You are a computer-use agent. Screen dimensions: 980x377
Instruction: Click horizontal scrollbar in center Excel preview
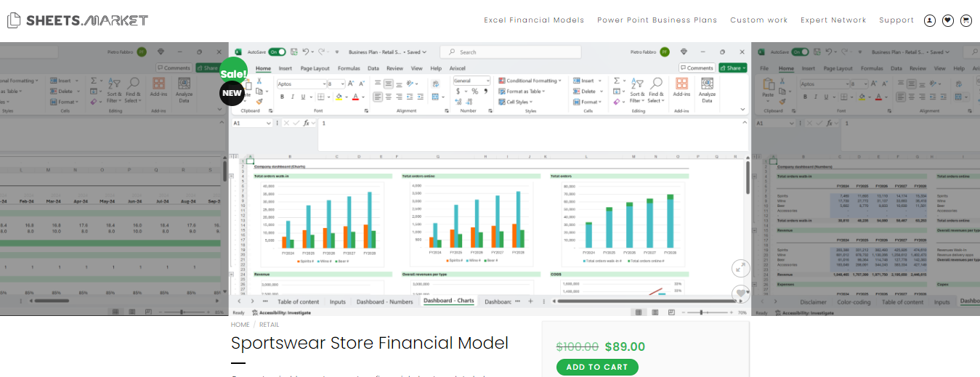[x=647, y=301]
